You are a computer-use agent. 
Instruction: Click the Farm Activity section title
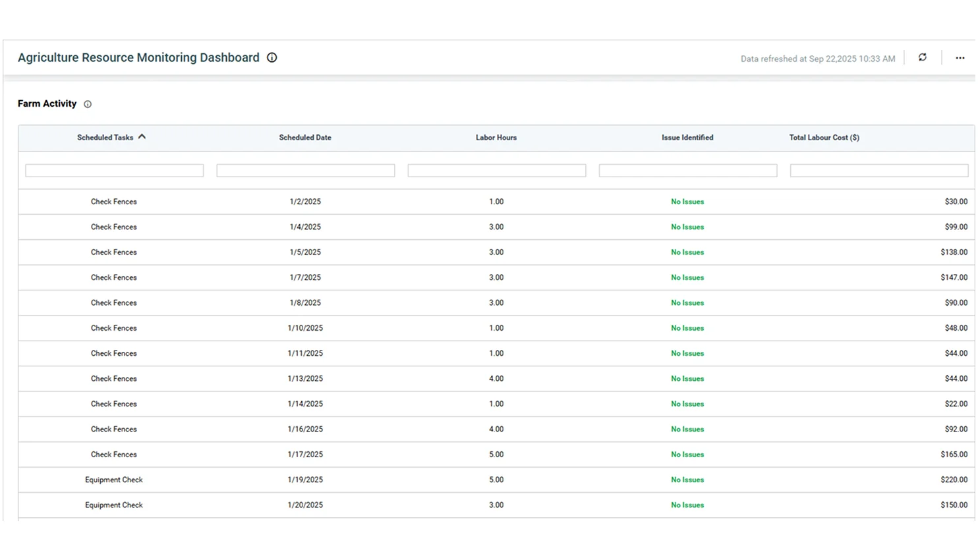tap(47, 103)
